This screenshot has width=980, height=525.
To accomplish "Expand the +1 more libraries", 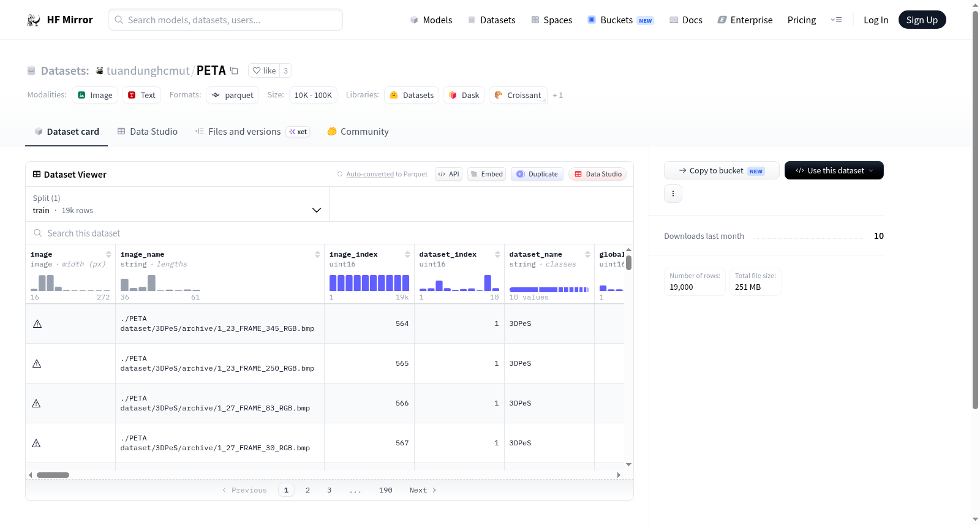I will click(557, 95).
